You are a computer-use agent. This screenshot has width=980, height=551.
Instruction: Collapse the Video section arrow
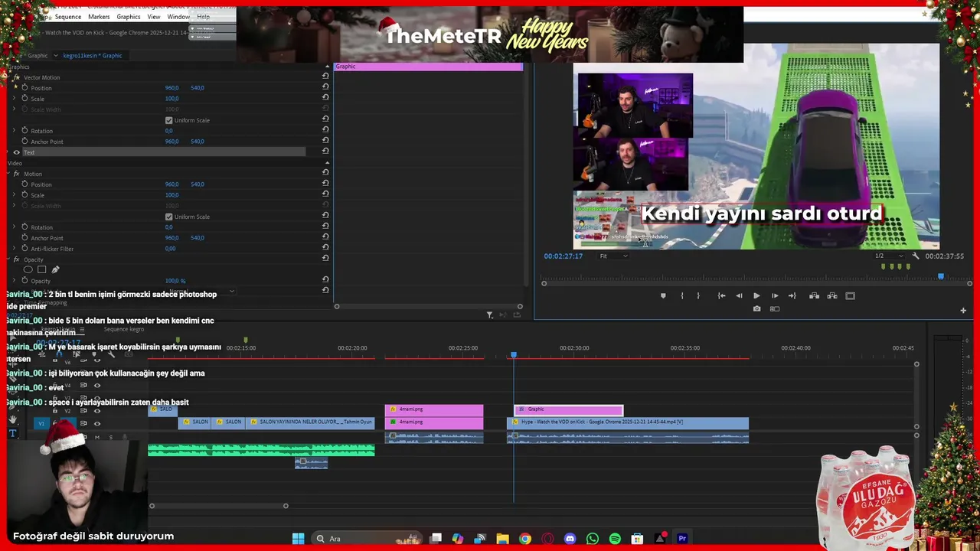click(327, 162)
